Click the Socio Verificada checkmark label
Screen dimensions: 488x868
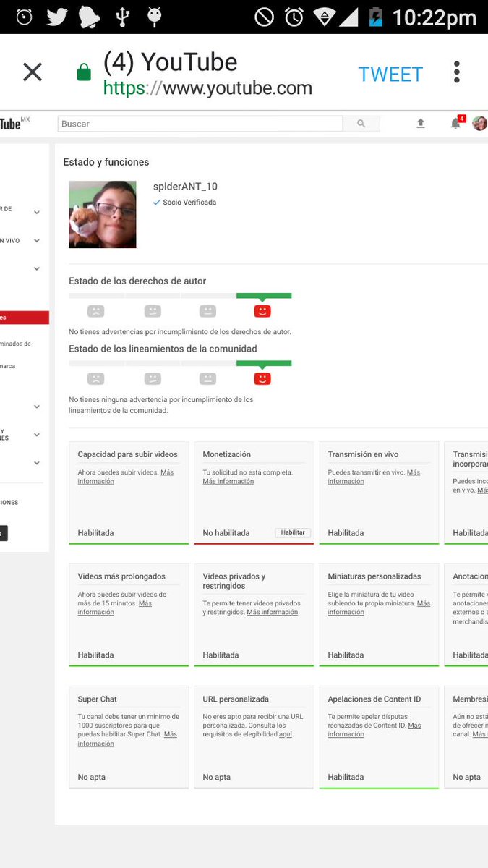[184, 203]
